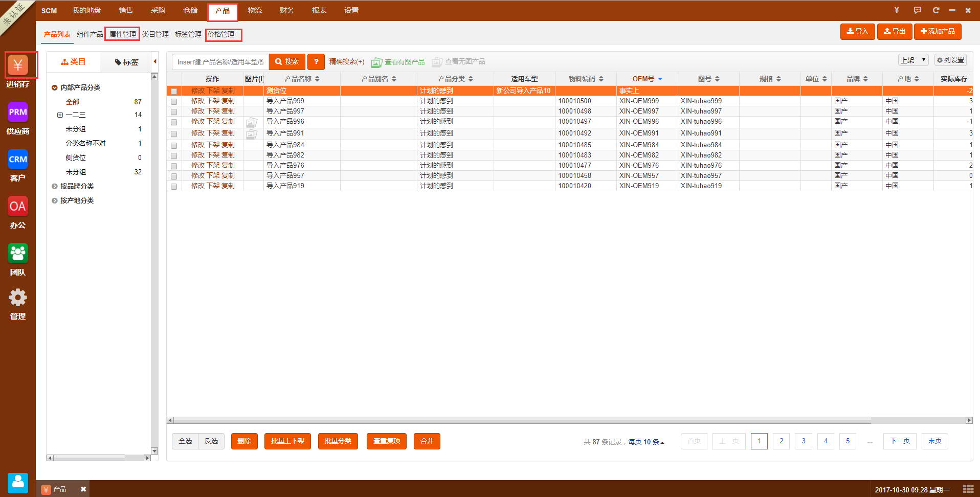Click the 查看有图产品 picture filter icon
The width and height of the screenshot is (980, 497).
[377, 62]
